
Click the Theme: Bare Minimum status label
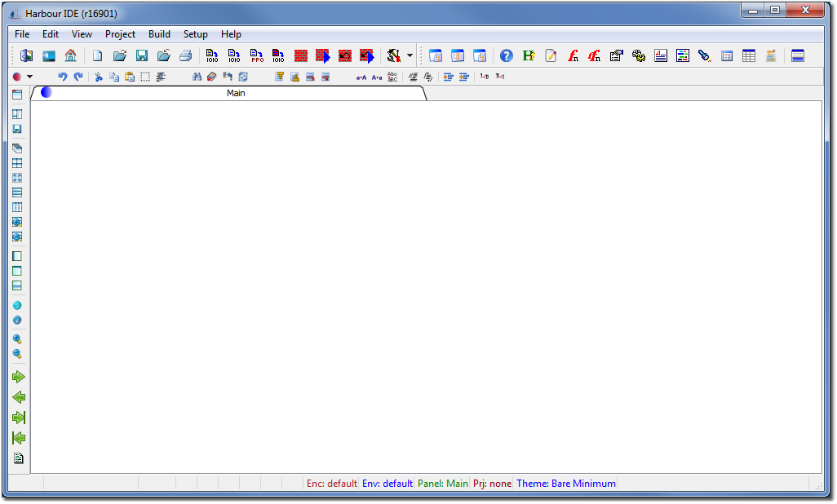click(x=565, y=484)
